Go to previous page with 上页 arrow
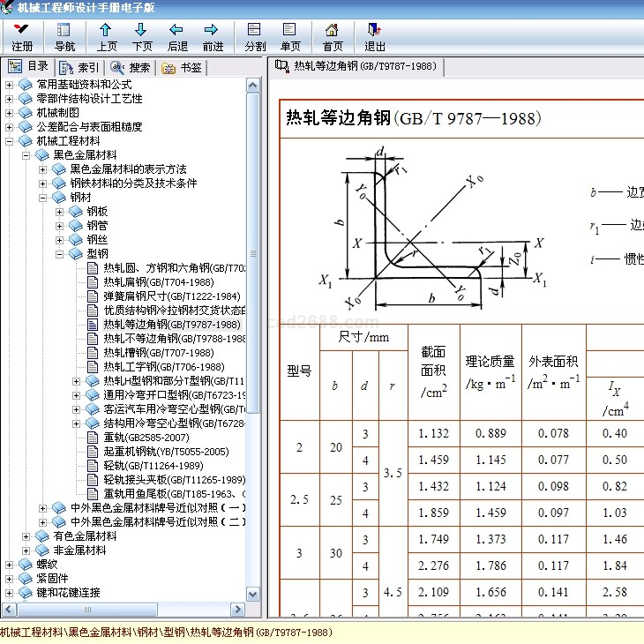Viewport: 644px width, 644px height. point(107,30)
